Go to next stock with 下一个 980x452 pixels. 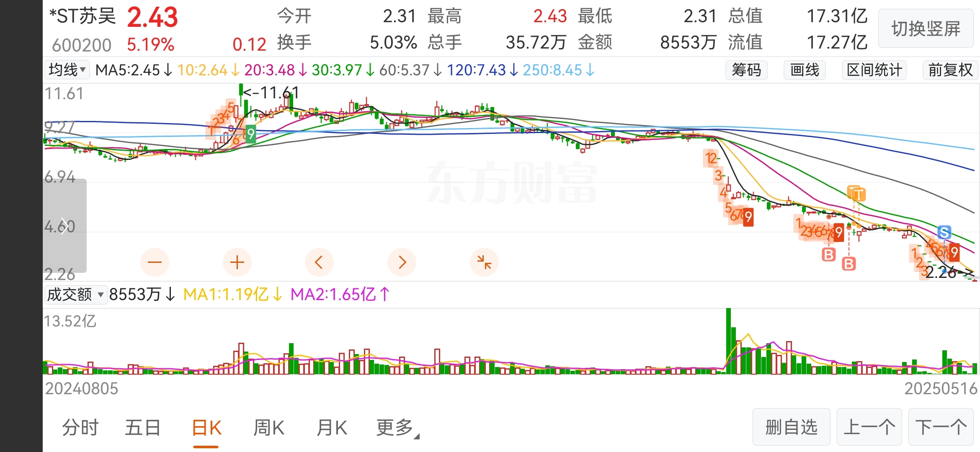point(941,427)
